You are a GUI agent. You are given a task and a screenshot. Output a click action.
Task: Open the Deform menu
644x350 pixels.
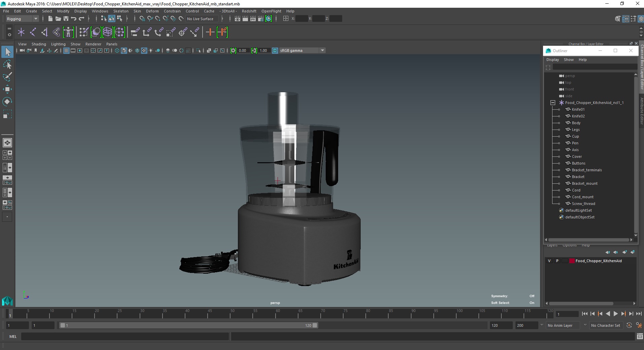click(x=152, y=11)
